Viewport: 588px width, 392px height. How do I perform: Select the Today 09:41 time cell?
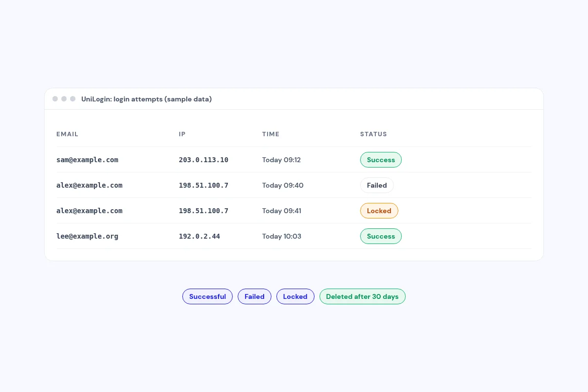[x=282, y=211]
